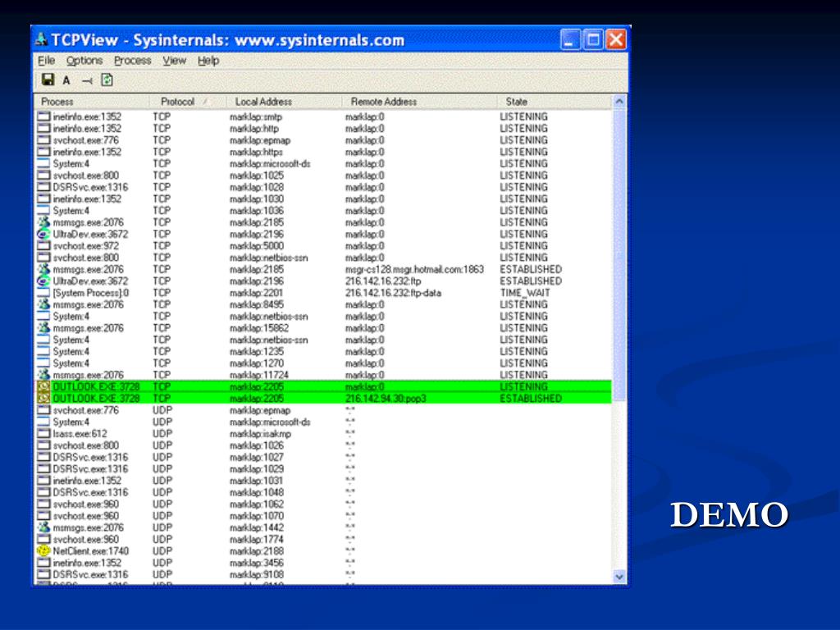Click UltraDev.exe icon in its LISTENING row
The image size is (840, 630).
(44, 234)
